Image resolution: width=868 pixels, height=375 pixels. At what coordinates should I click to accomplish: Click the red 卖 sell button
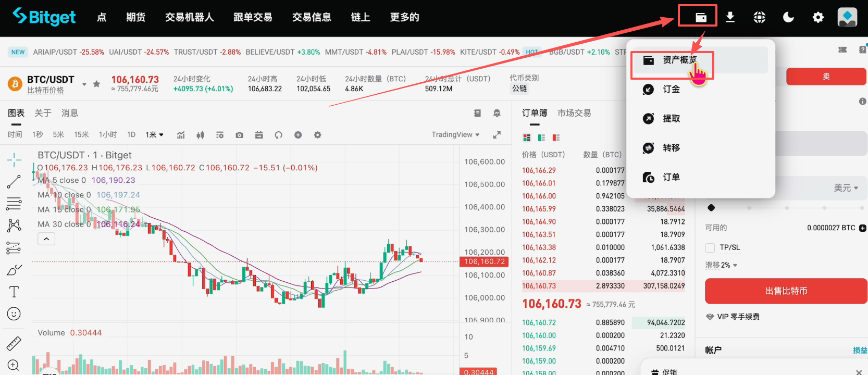[x=826, y=77]
